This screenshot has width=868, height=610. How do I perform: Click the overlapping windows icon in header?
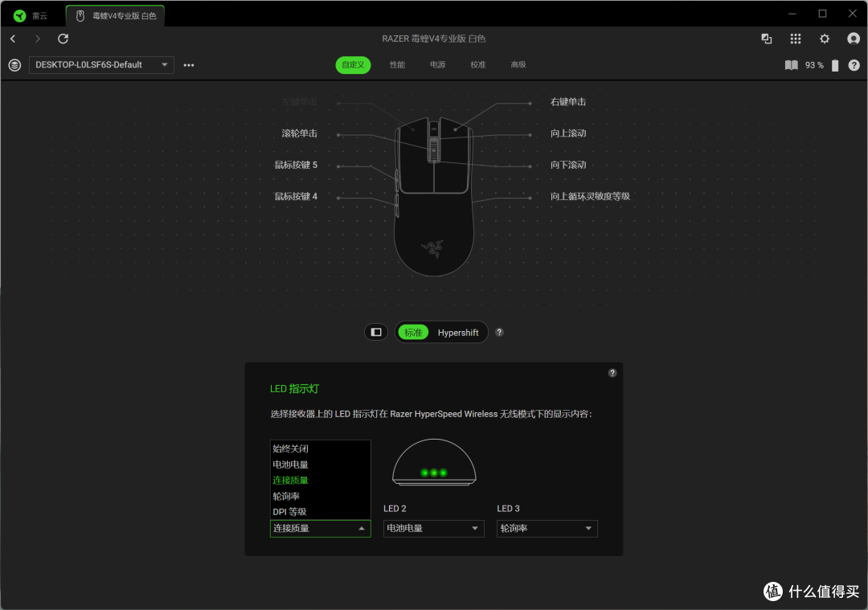pyautogui.click(x=766, y=39)
